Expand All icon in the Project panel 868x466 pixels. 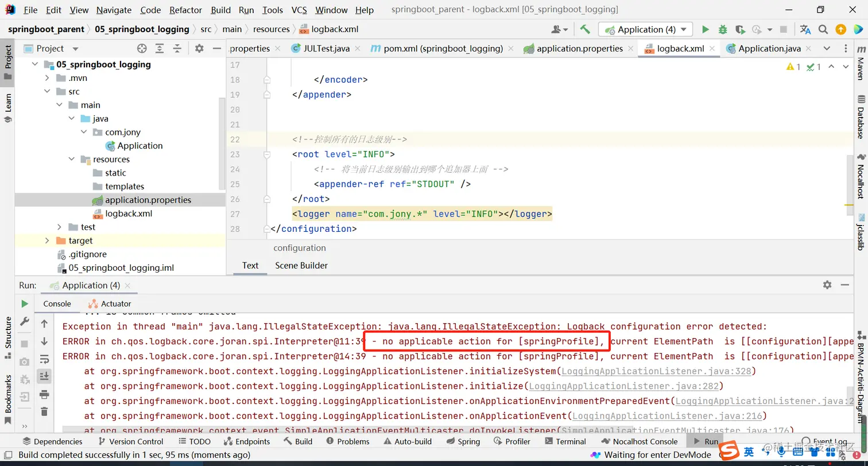pyautogui.click(x=160, y=48)
